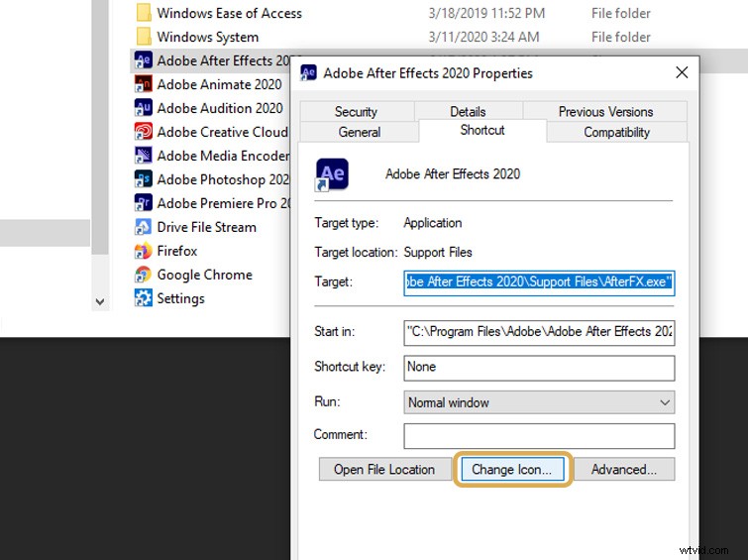Open the Advanced... shortcut settings
The width and height of the screenshot is (748, 560).
[624, 469]
